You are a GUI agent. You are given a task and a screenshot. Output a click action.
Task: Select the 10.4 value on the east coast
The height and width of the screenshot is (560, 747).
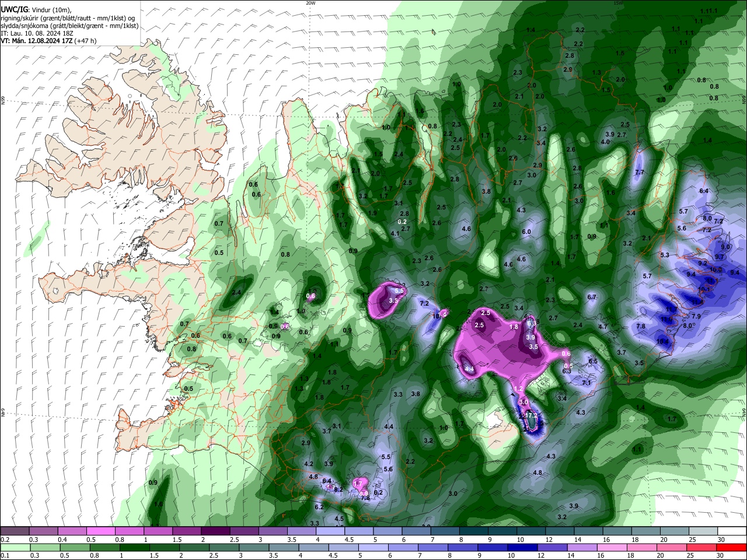point(662,341)
